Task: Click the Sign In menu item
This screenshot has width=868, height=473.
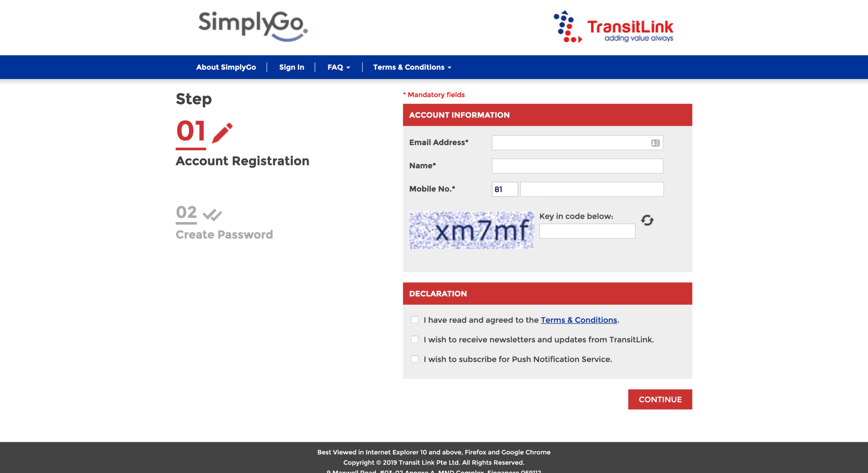Action: pyautogui.click(x=292, y=66)
